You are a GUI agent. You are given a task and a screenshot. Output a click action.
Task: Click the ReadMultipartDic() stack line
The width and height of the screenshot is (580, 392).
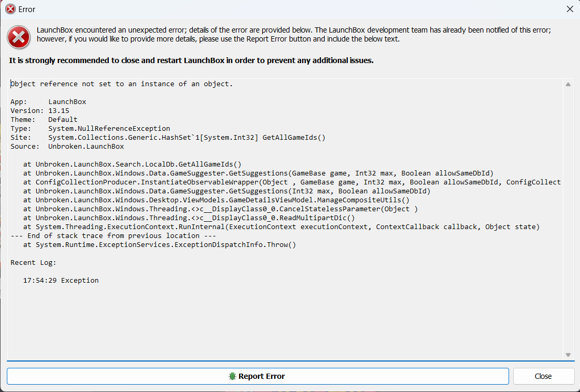point(189,218)
